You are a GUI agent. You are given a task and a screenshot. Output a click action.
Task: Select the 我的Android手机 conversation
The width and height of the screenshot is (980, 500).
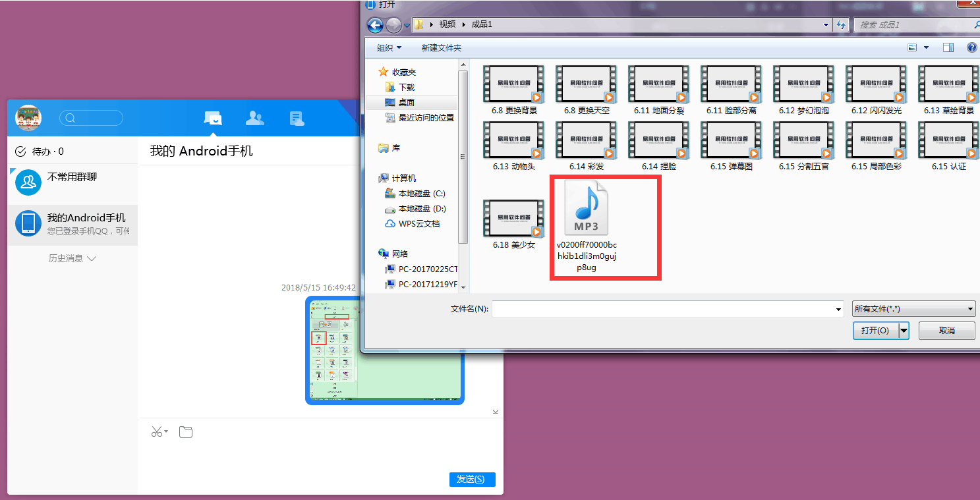72,224
